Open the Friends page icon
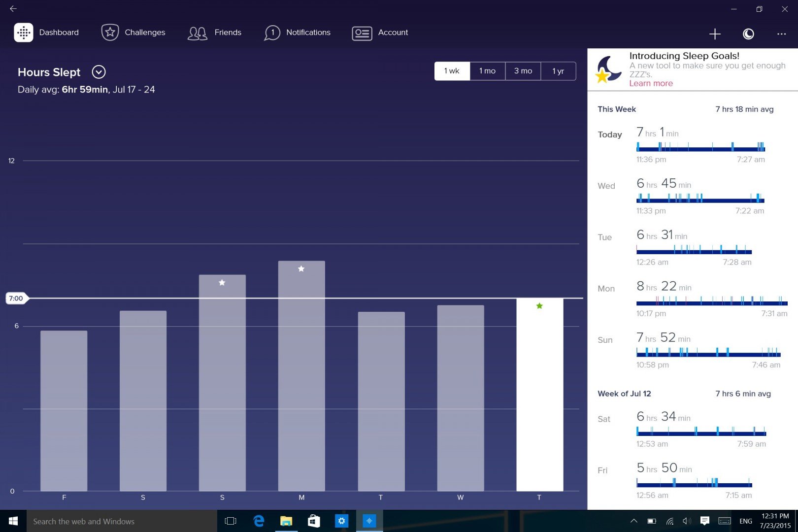This screenshot has height=532, width=798. (198, 33)
